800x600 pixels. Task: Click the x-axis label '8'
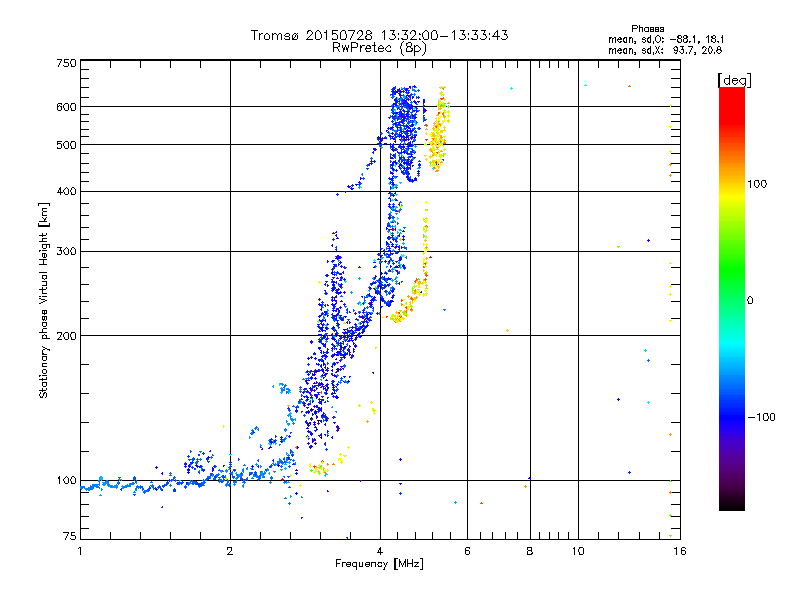coord(530,551)
